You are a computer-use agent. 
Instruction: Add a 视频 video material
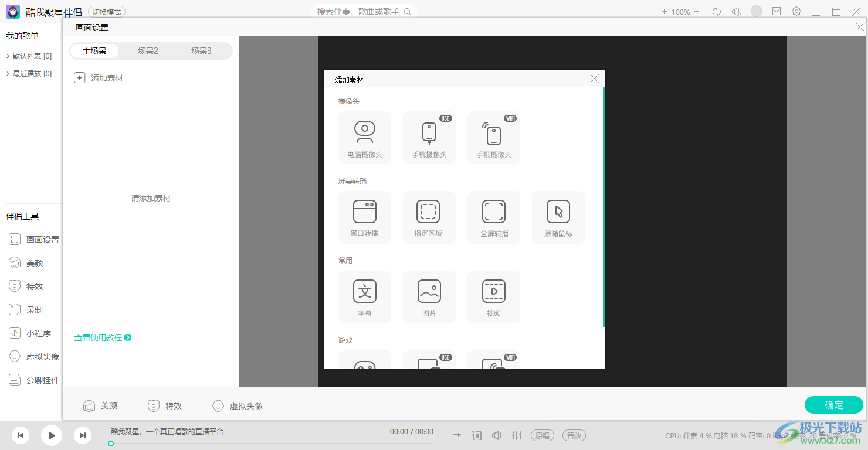pos(494,297)
